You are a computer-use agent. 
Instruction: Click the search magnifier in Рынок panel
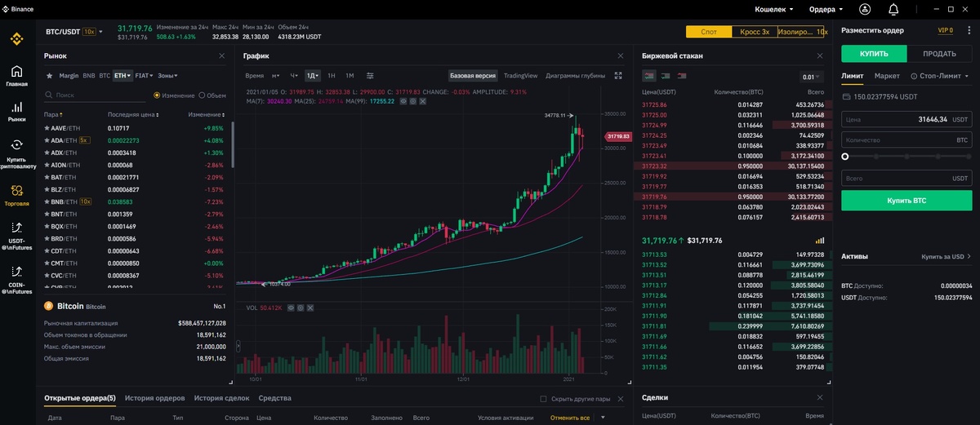coord(49,95)
